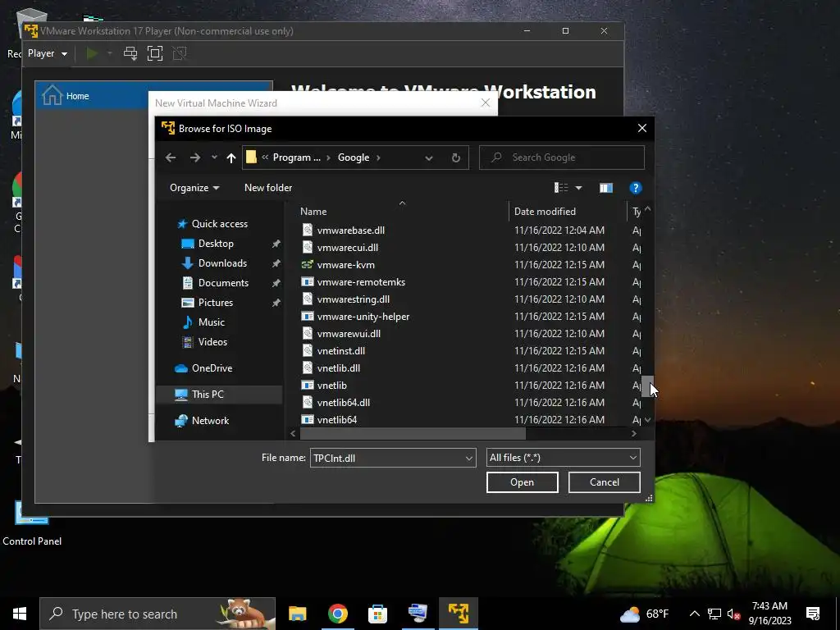
Task: Open Microsoft Store from taskbar
Action: (377, 614)
